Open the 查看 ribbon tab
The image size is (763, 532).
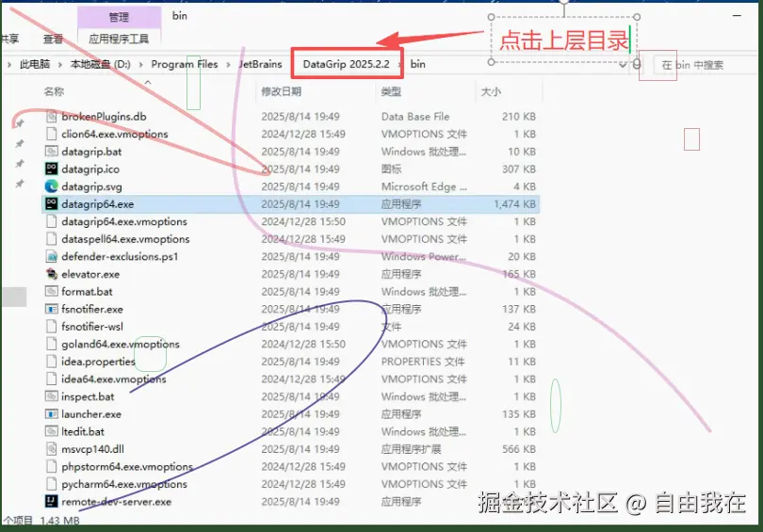53,39
